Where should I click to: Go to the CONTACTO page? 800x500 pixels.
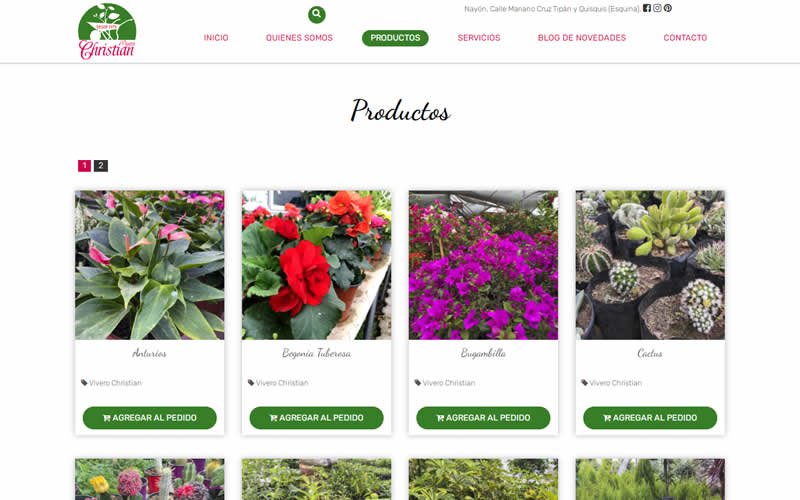point(685,38)
